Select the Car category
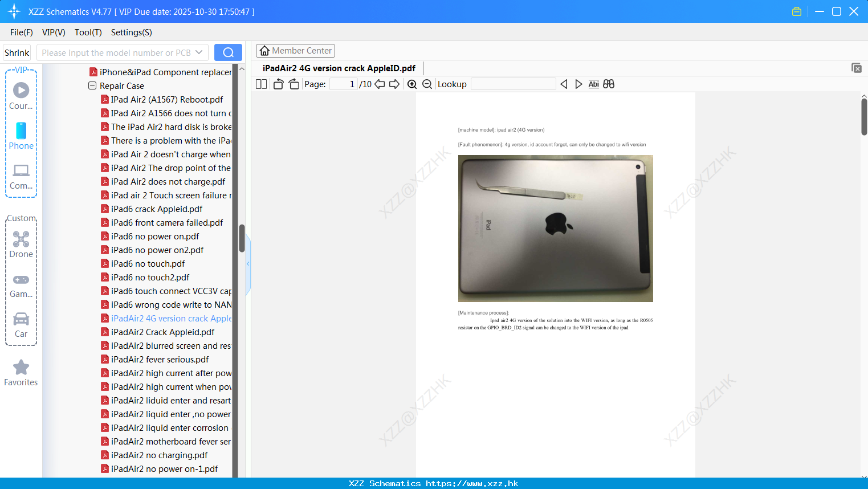Image resolution: width=868 pixels, height=489 pixels. [x=21, y=325]
